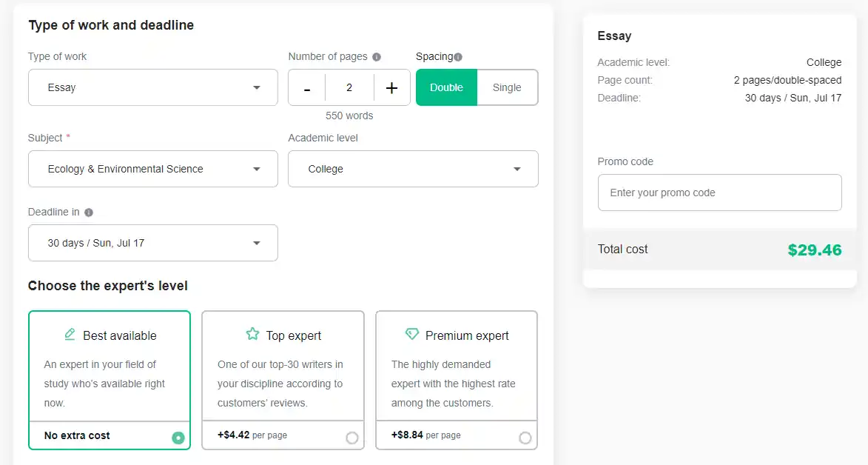Select Double spacing
This screenshot has width=868, height=465.
click(446, 87)
